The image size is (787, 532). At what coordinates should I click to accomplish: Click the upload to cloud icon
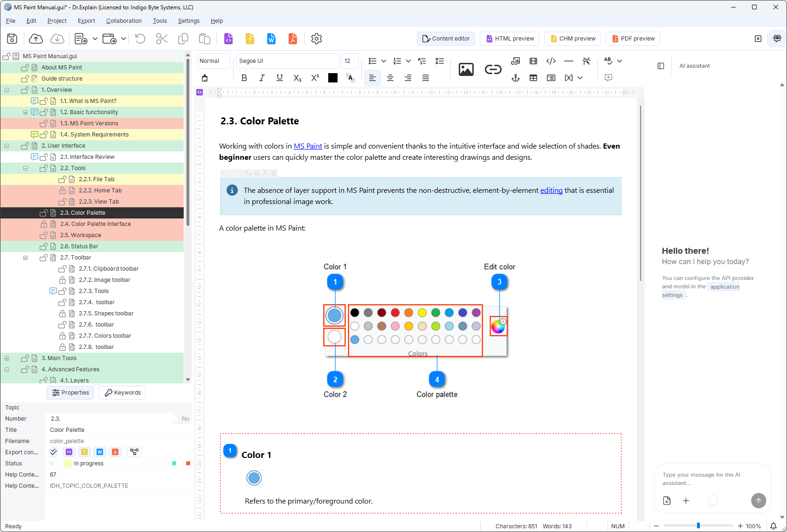tap(36, 39)
